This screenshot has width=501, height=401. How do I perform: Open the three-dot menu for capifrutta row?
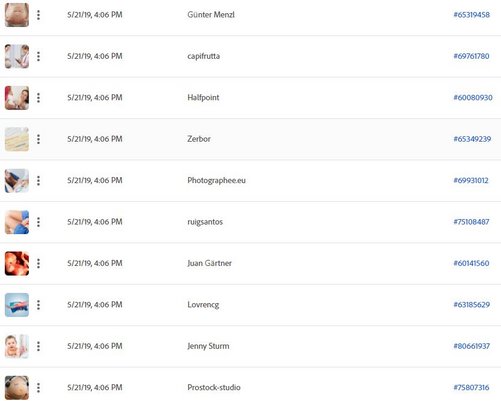click(39, 56)
